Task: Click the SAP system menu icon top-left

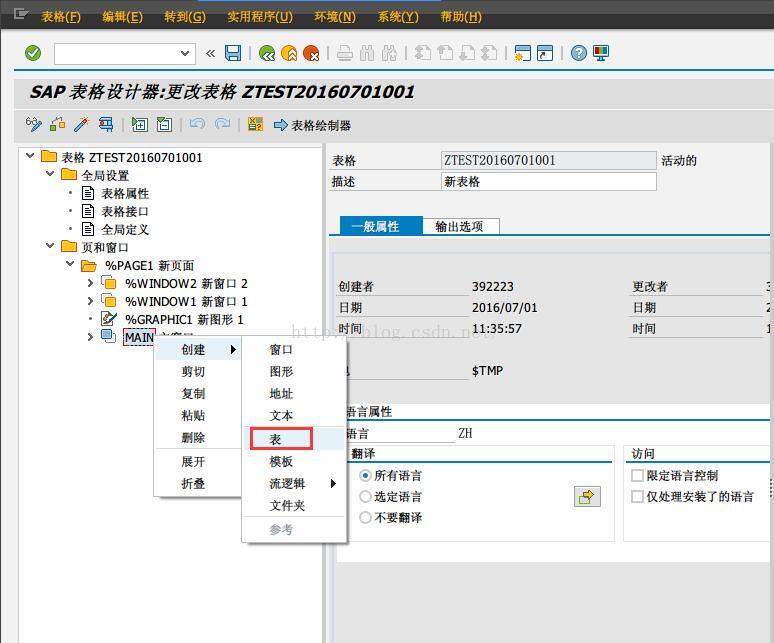Action: tap(21, 14)
